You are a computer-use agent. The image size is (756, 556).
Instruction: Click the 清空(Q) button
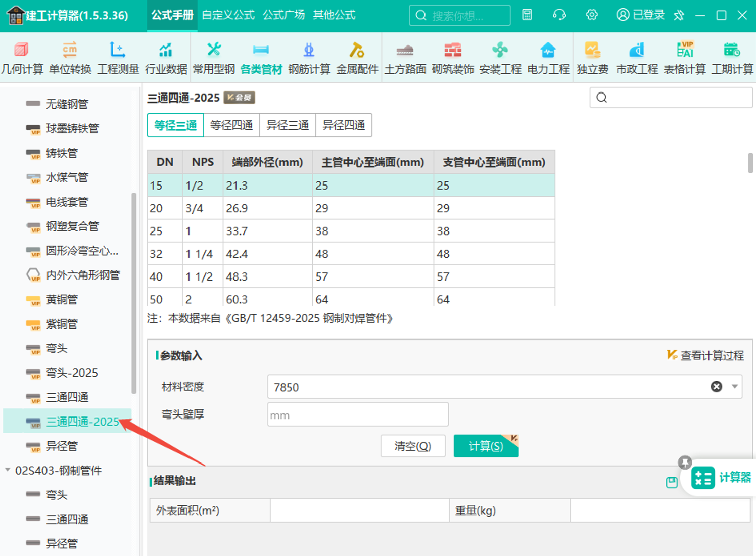click(x=413, y=446)
